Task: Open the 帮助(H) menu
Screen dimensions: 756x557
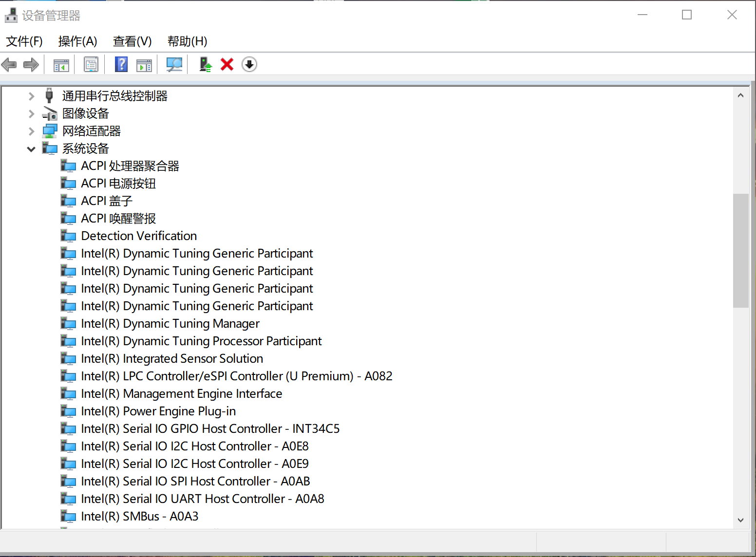Action: click(x=188, y=41)
